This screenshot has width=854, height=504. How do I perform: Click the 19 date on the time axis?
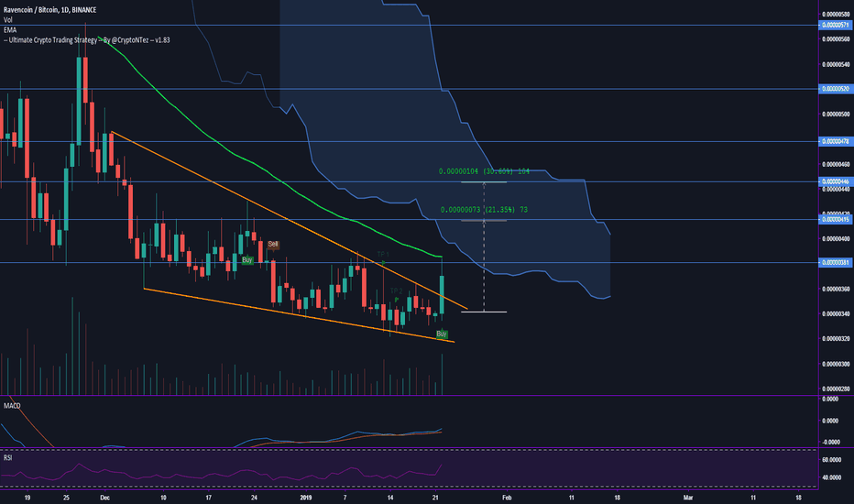tap(27, 498)
